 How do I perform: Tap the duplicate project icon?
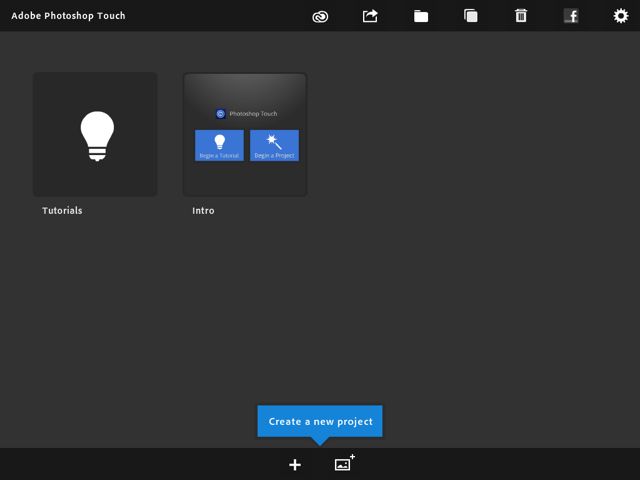(471, 16)
